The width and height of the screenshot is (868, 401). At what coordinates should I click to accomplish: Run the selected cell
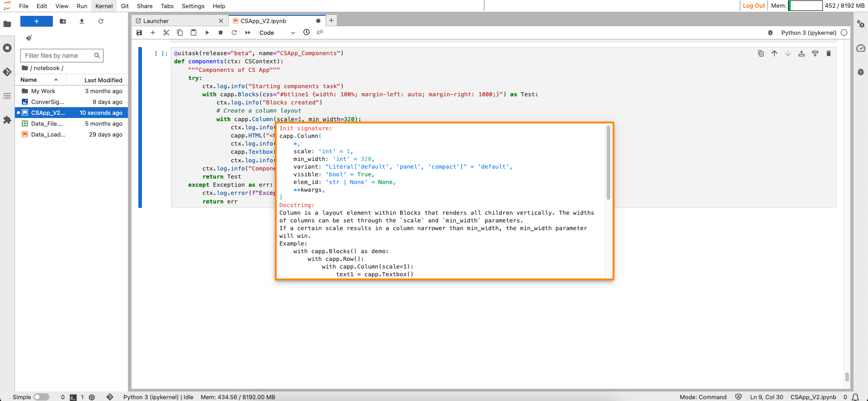coord(207,33)
